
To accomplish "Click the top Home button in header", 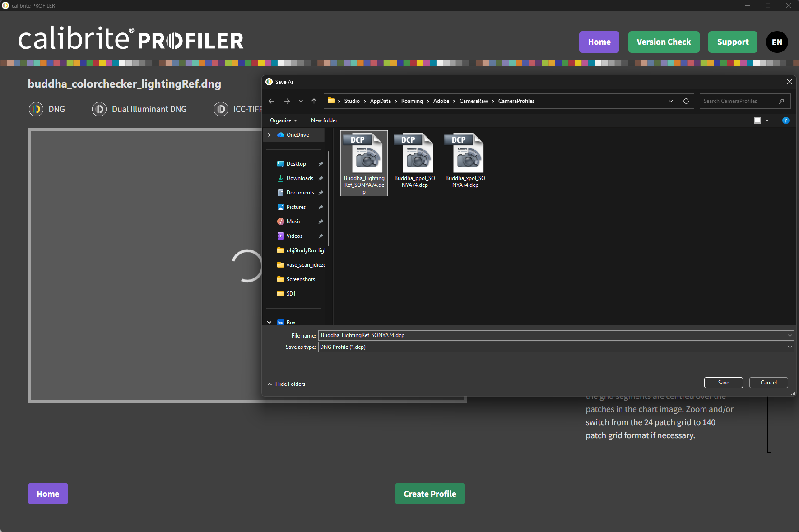I will 599,42.
